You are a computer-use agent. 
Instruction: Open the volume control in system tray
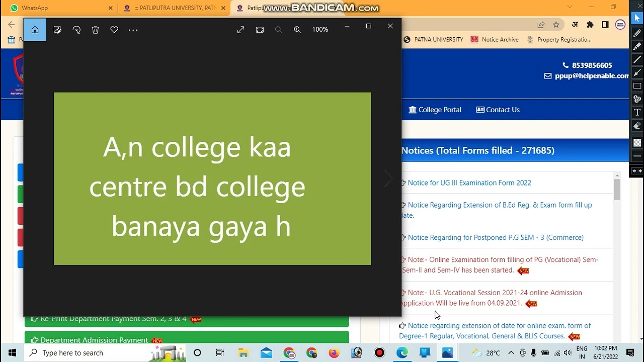pos(567,353)
